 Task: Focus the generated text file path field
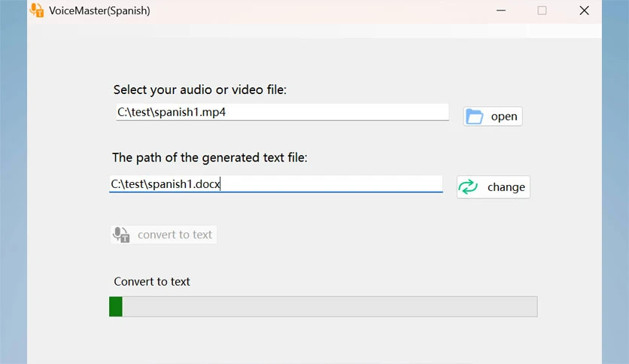276,184
